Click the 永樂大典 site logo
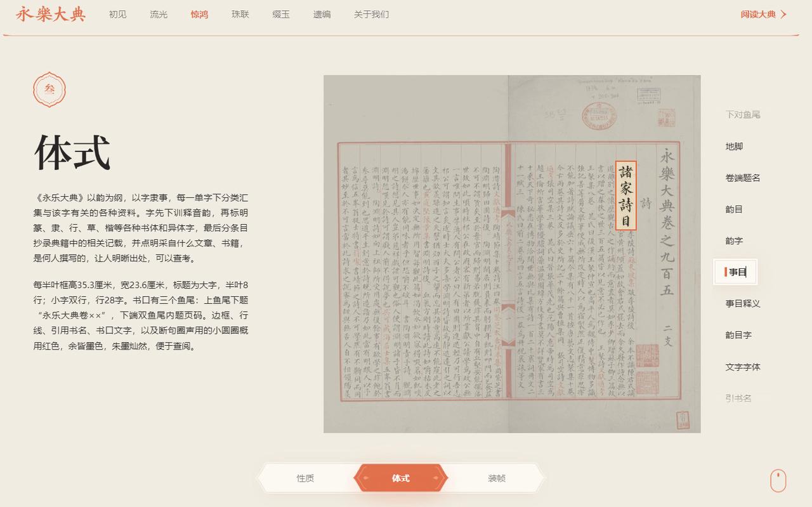The height and width of the screenshot is (507, 812). coord(51,14)
